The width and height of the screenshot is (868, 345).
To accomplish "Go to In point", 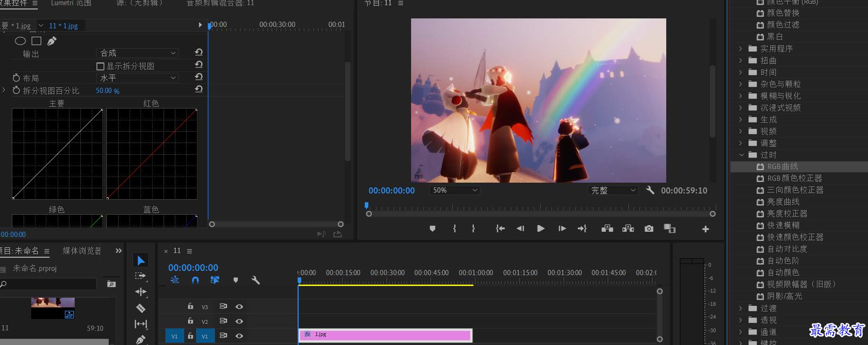I will (500, 228).
